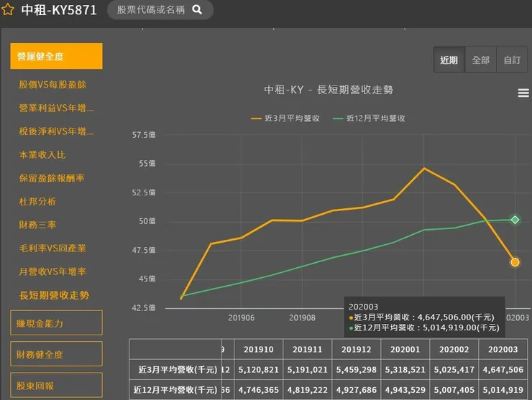The image size is (532, 400).
Task: Click table cell 4,943,529
Action: [x=405, y=390]
